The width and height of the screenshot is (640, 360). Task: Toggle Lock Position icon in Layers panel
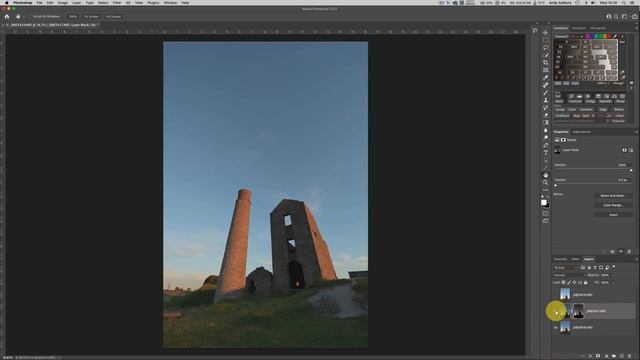(x=574, y=282)
